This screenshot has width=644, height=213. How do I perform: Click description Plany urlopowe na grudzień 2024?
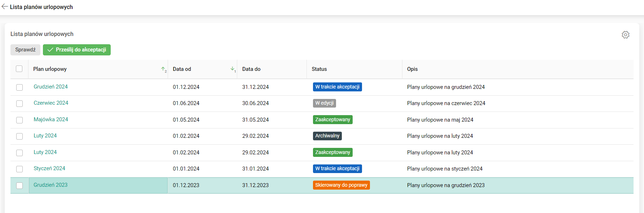(x=446, y=87)
